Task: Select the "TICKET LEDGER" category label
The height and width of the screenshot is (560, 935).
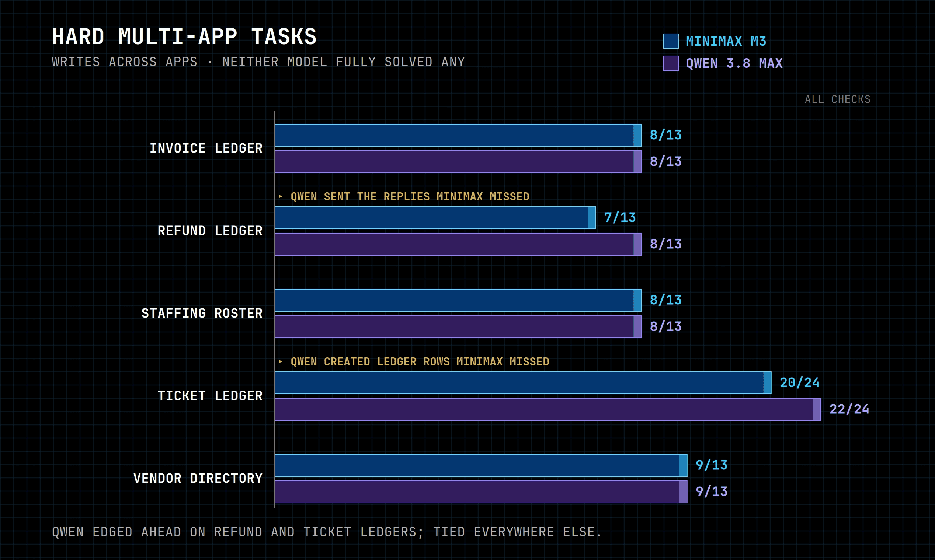Action: click(210, 396)
